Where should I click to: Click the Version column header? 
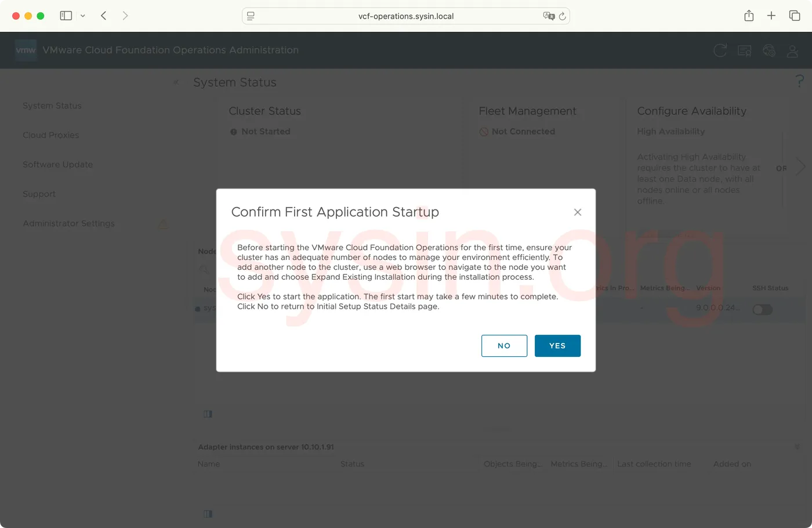coord(708,288)
